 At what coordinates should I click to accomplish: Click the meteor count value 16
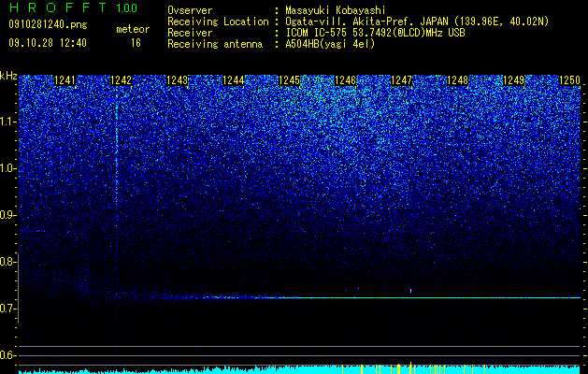click(136, 43)
